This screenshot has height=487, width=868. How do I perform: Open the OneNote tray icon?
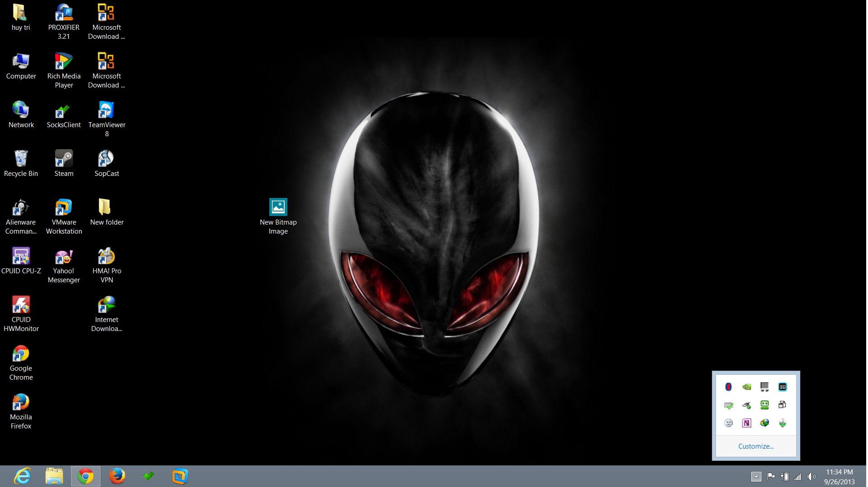(x=748, y=423)
